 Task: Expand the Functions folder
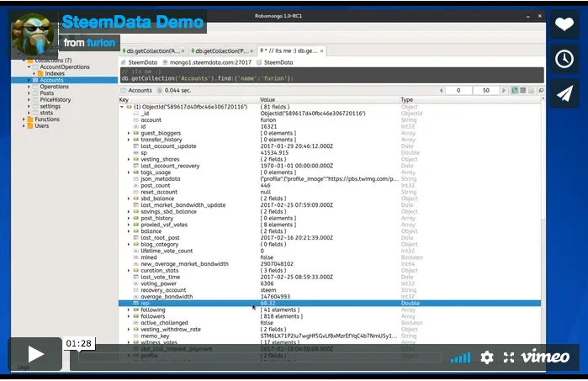[47, 119]
